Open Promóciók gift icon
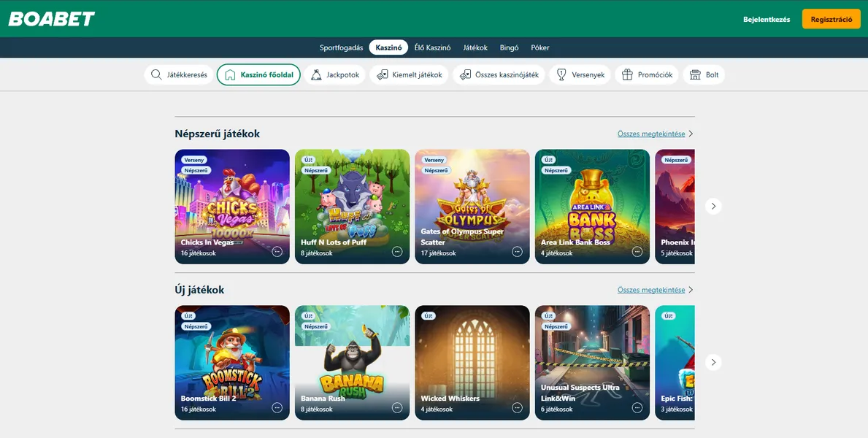This screenshot has width=868, height=438. (626, 74)
